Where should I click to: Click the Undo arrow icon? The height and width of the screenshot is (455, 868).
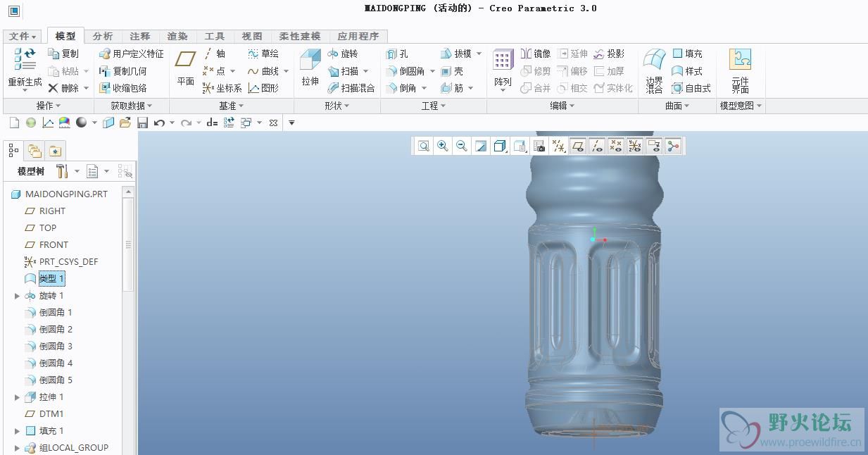tap(159, 123)
